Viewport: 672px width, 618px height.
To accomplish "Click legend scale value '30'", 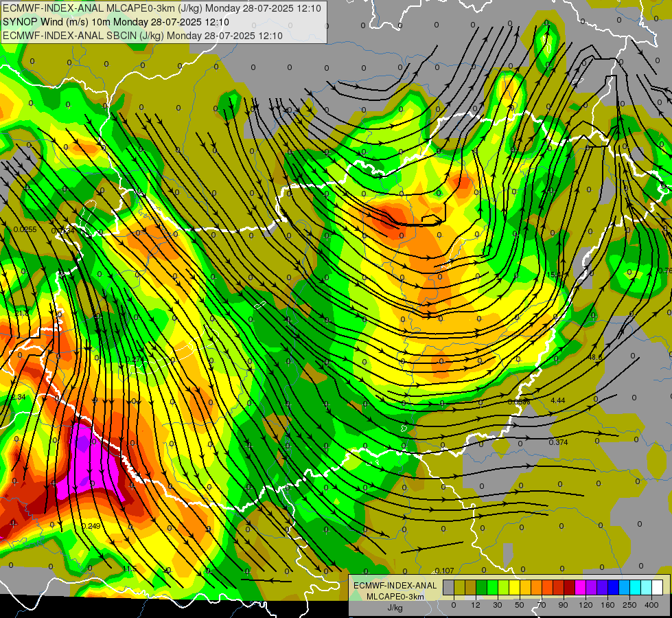I will coord(498,605).
